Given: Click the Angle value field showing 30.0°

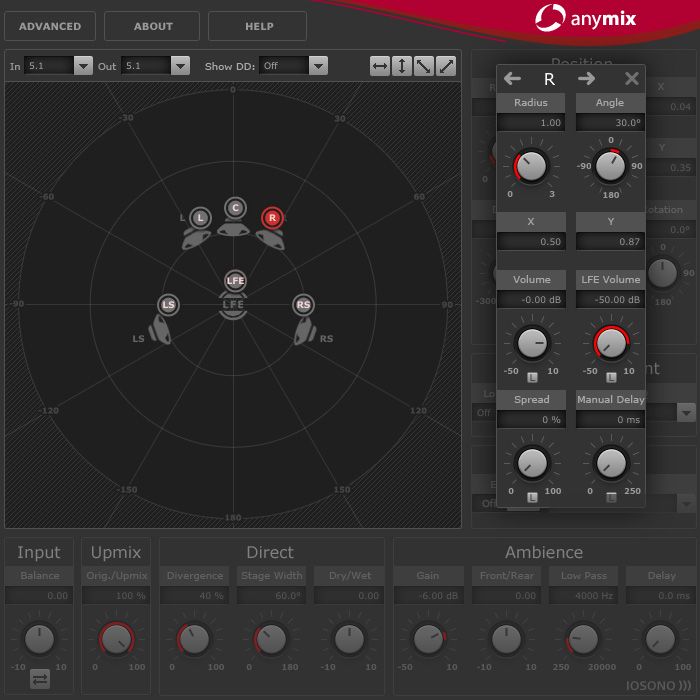Looking at the screenshot, I should (x=610, y=123).
